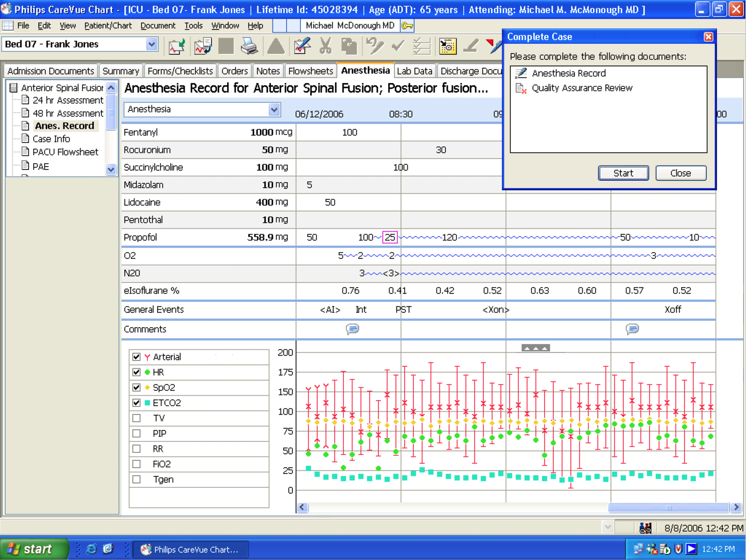Open the Patient/Chart menu
Viewport: 746px width, 560px height.
(x=108, y=26)
